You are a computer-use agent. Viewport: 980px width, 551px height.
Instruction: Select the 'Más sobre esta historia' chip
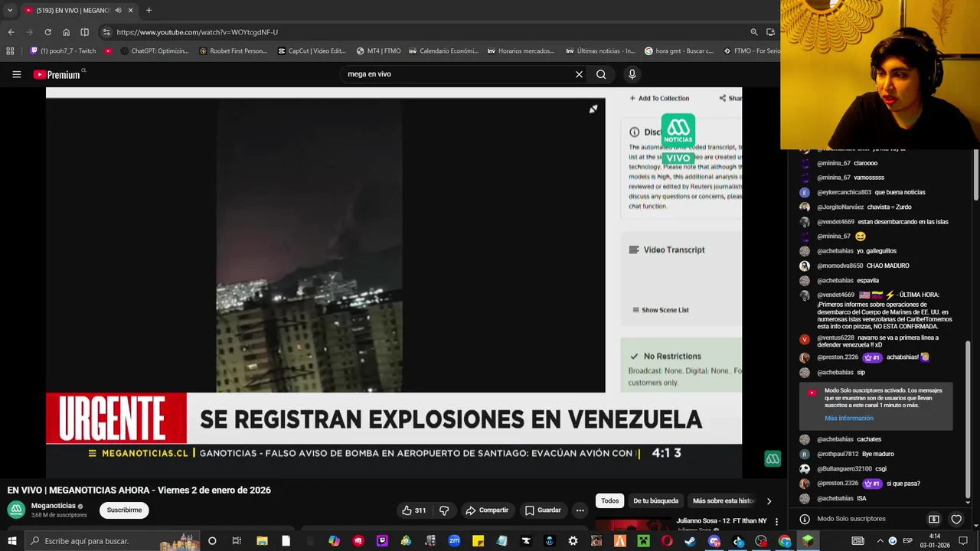(x=724, y=501)
